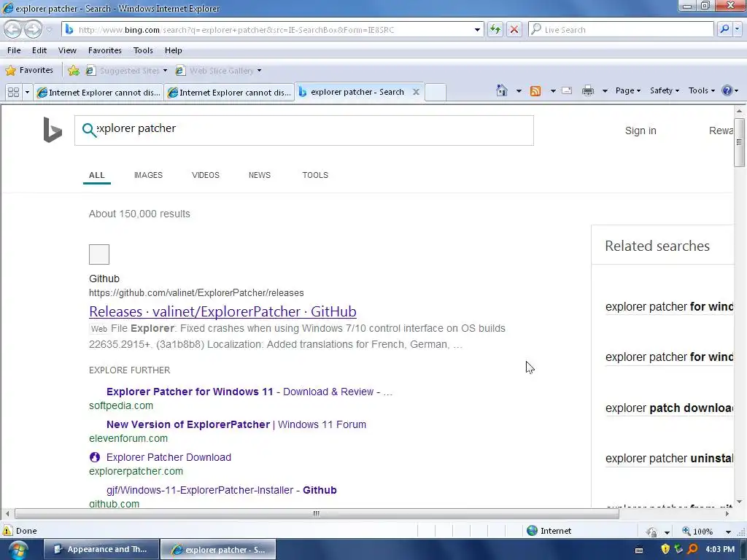Click the red Stop loading icon
This screenshot has width=747, height=560.
[514, 29]
